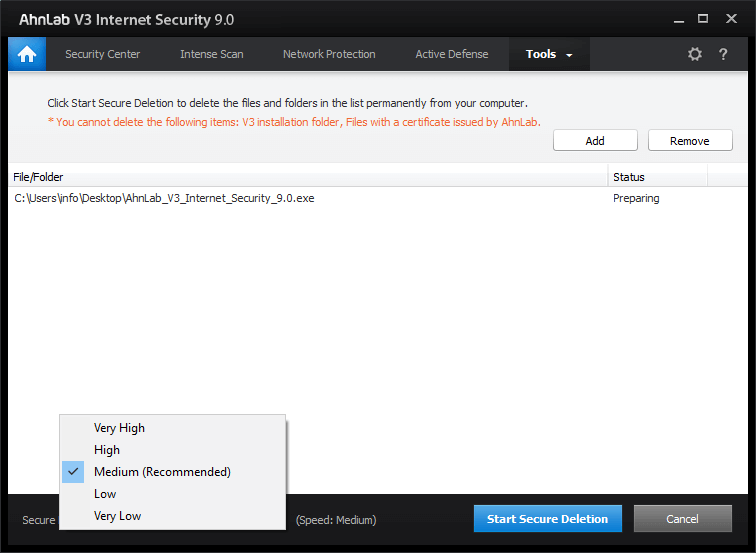Click the Home icon button
Image resolution: width=756 pixels, height=553 pixels.
pyautogui.click(x=27, y=54)
